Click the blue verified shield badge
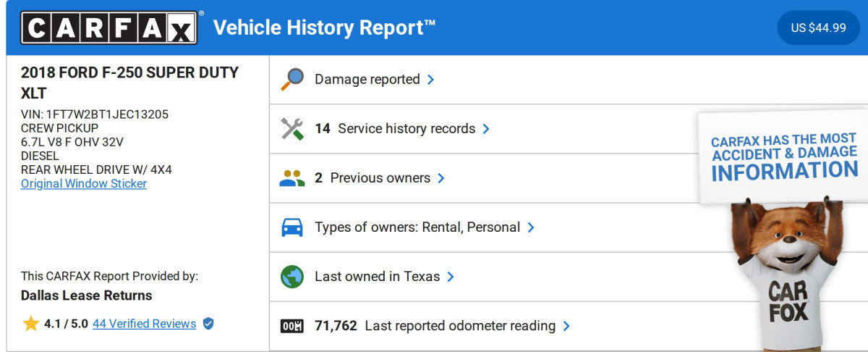The height and width of the screenshot is (352, 868). (208, 324)
